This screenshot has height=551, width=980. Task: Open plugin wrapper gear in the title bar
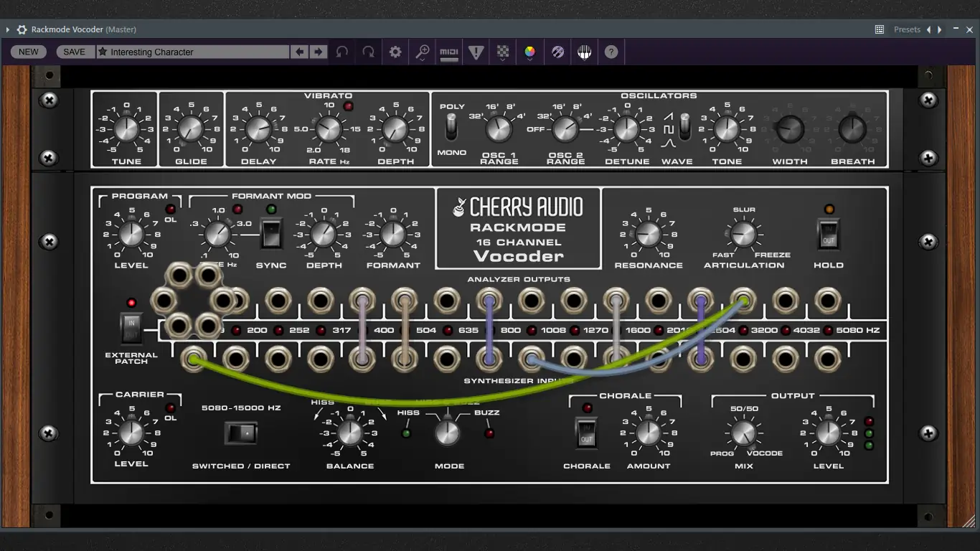tap(22, 29)
